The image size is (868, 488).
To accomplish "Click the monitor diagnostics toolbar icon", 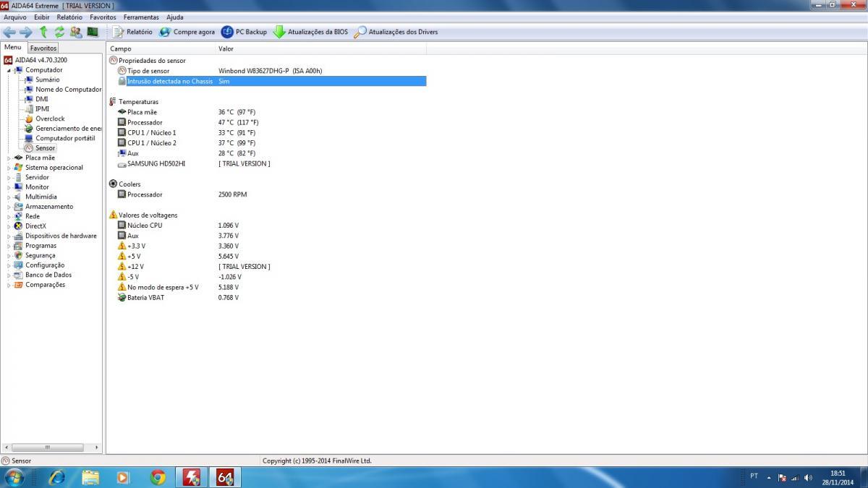I will [93, 32].
